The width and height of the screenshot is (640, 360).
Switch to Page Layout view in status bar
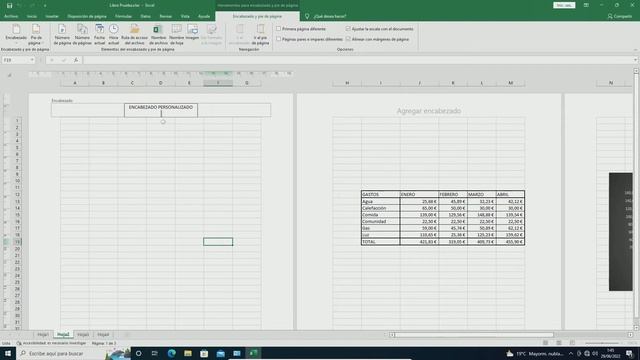pyautogui.click(x=559, y=343)
